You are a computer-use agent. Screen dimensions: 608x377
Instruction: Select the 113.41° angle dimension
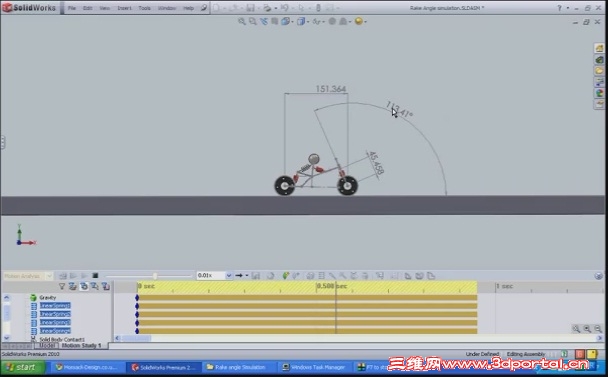(399, 109)
